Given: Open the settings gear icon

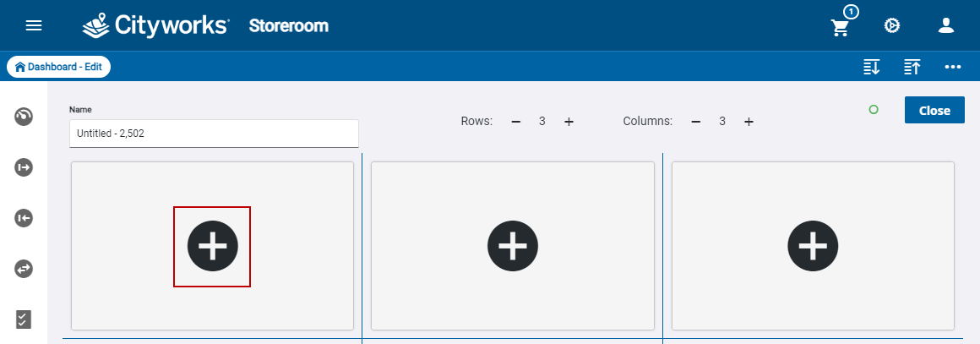Looking at the screenshot, I should pos(891,25).
